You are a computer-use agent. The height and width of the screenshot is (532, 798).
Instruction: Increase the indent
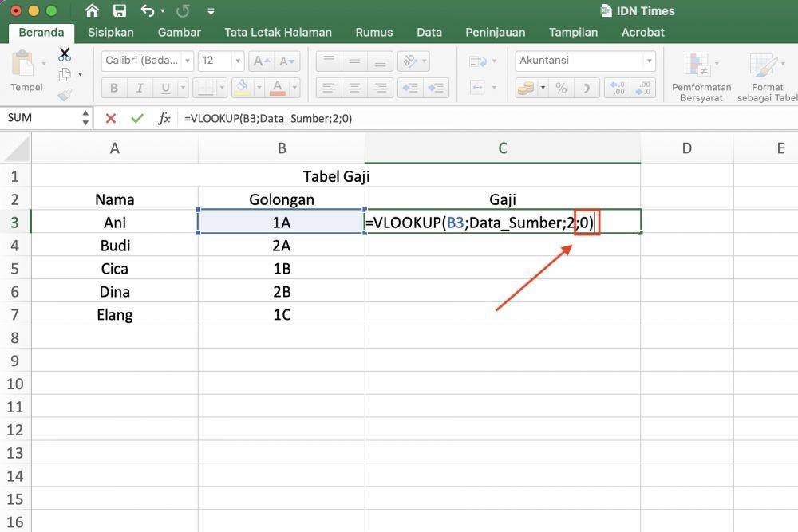coord(437,88)
